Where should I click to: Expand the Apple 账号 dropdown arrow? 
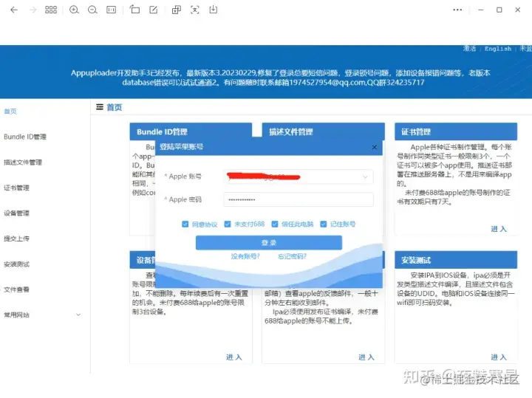(365, 177)
